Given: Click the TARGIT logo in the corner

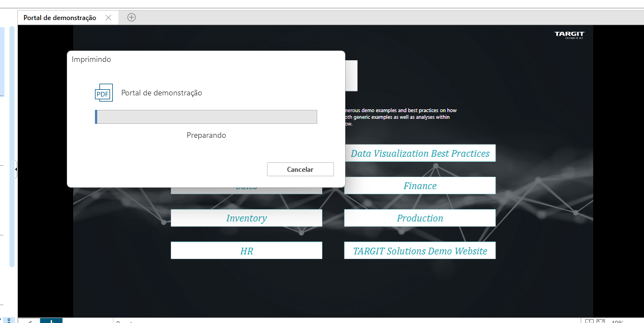Looking at the screenshot, I should tap(569, 35).
